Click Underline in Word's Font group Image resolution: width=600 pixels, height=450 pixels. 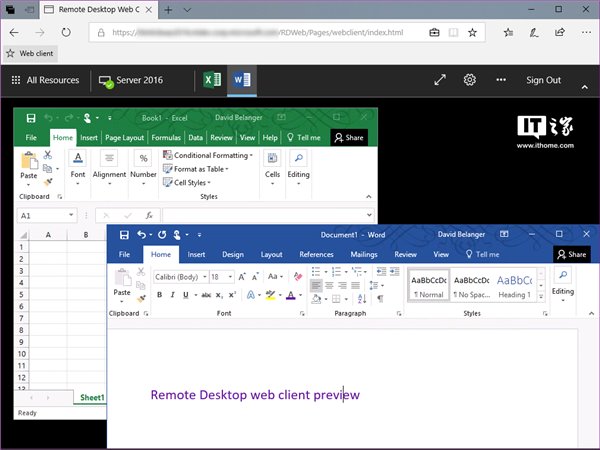[x=186, y=295]
